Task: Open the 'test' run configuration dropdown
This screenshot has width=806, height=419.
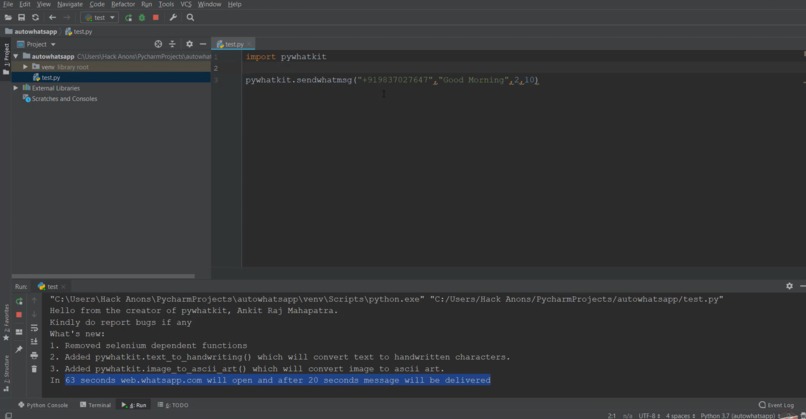Action: (x=100, y=17)
